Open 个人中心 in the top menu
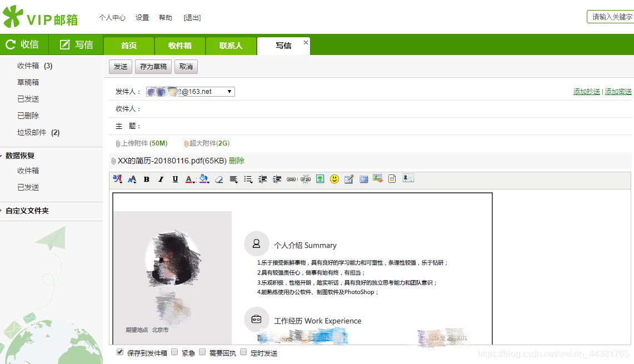 click(x=112, y=17)
